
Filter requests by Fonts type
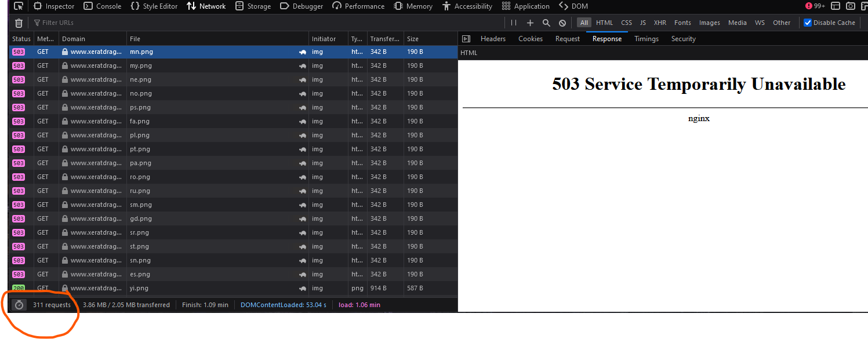[x=682, y=23]
